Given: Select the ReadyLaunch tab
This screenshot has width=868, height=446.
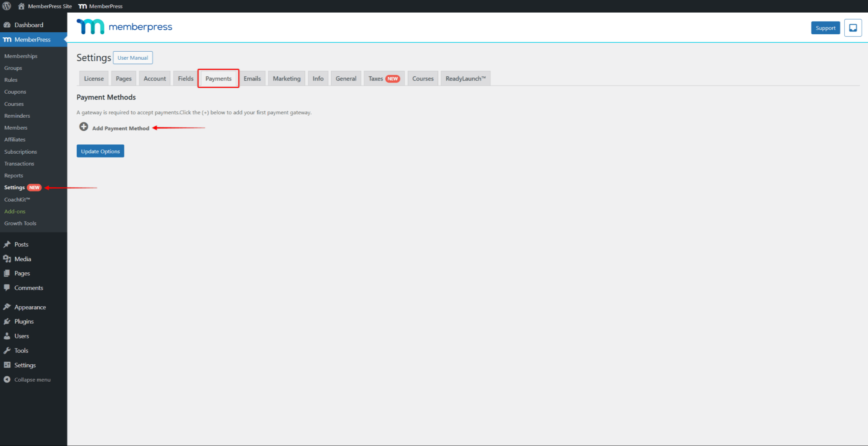Looking at the screenshot, I should click(465, 78).
